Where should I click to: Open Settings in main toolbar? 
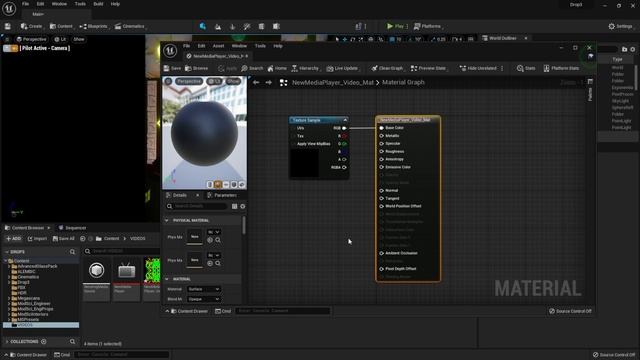tap(620, 26)
